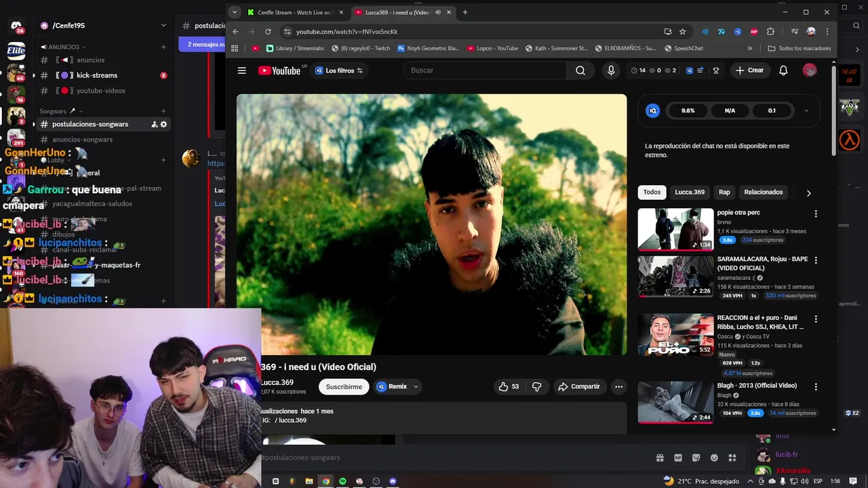Image resolution: width=868 pixels, height=488 pixels.
Task: Open Discord apps launcher icon
Action: click(x=732, y=457)
